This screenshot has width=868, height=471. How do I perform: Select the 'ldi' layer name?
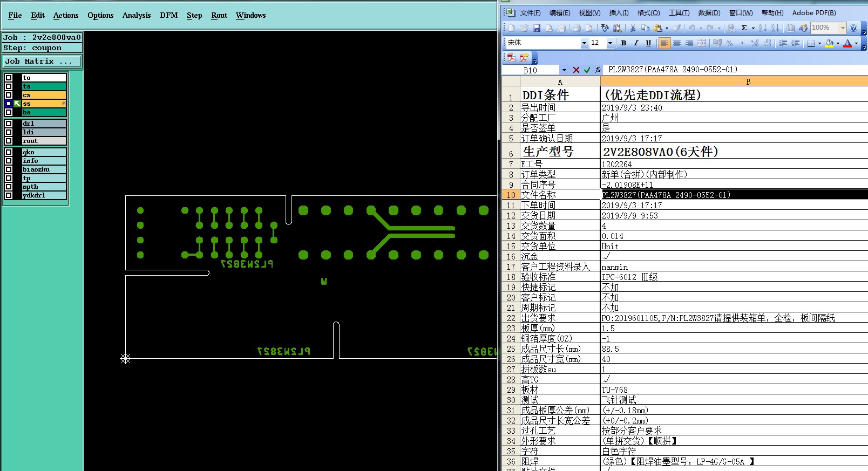(x=44, y=132)
